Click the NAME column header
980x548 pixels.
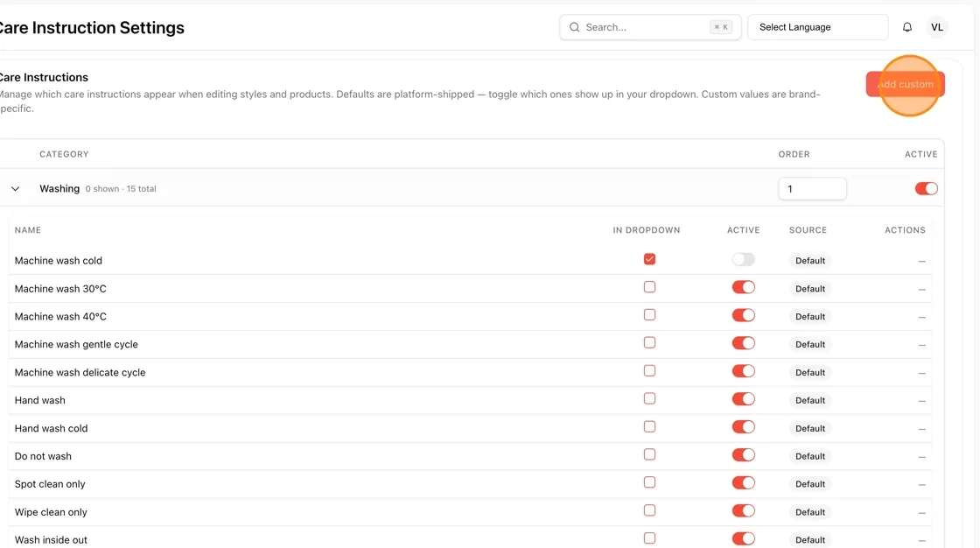(27, 230)
